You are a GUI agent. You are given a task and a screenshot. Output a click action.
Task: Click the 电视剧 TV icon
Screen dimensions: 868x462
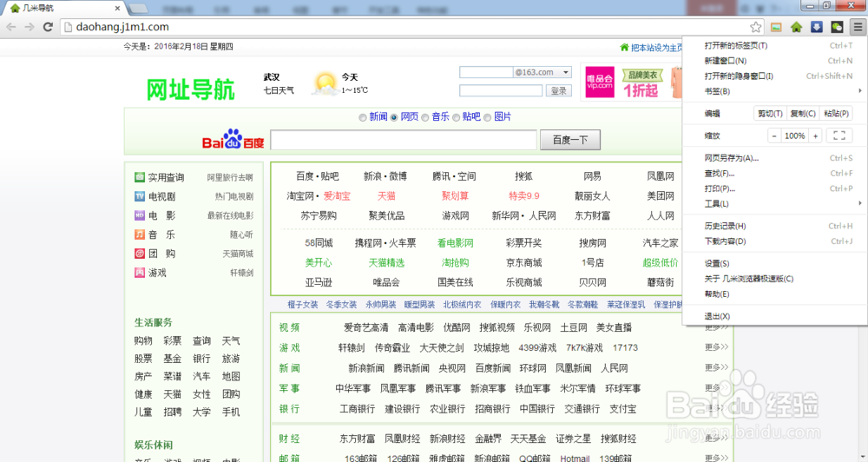[140, 196]
